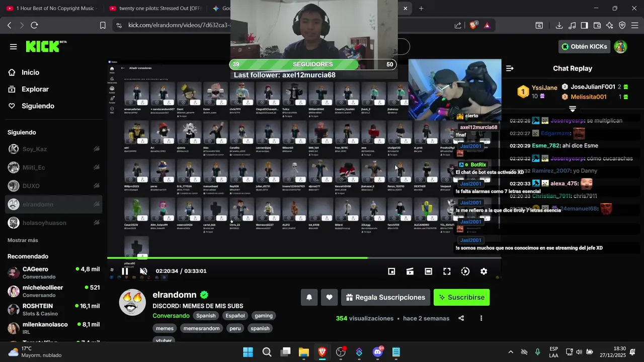Screen dimensions: 644x362
Task: Open recommended channel CAGeero
Action: 54,273
